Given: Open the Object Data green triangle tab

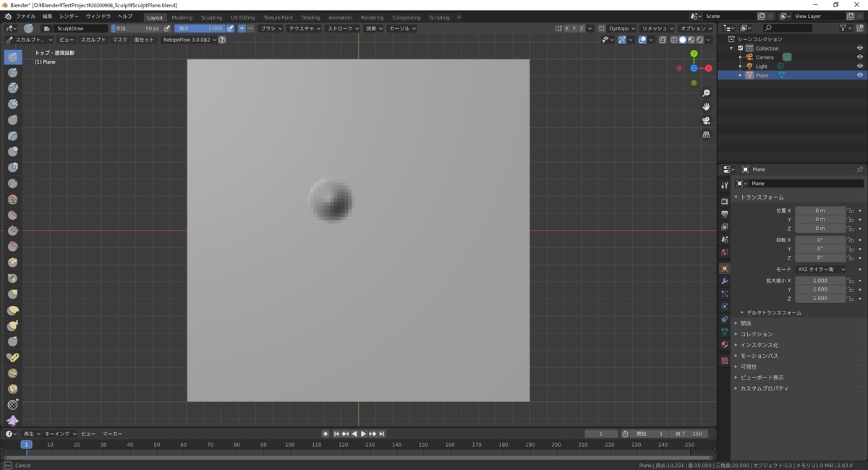Looking at the screenshot, I should click(725, 332).
